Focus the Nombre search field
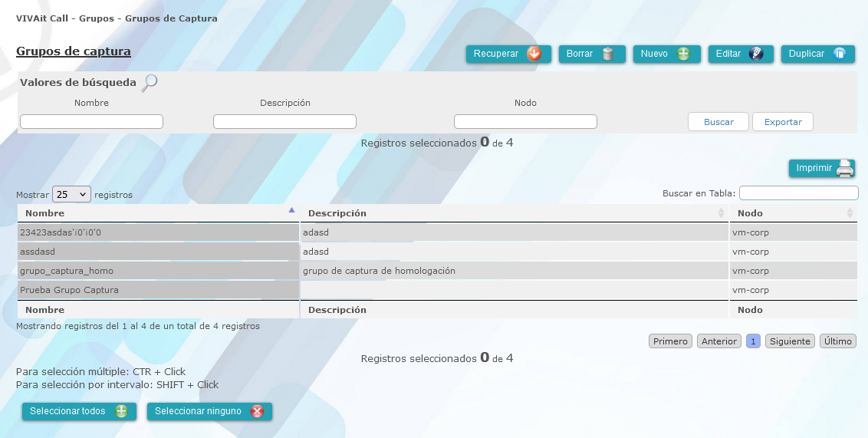Viewport: 868px width, 438px height. pyautogui.click(x=91, y=121)
